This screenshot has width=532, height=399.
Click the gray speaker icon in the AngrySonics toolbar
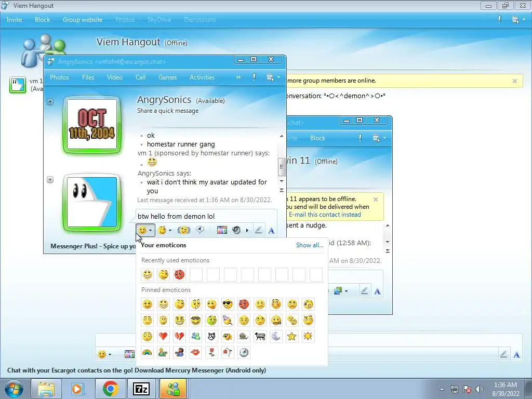(x=236, y=230)
